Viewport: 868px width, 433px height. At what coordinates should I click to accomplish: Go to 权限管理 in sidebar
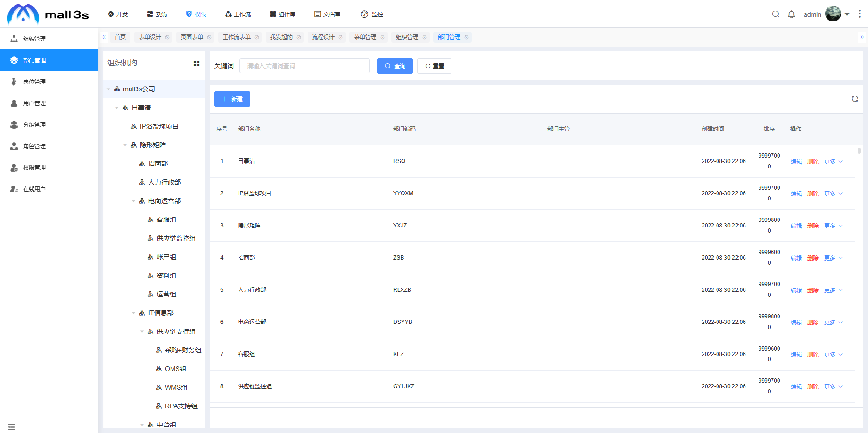click(49, 167)
